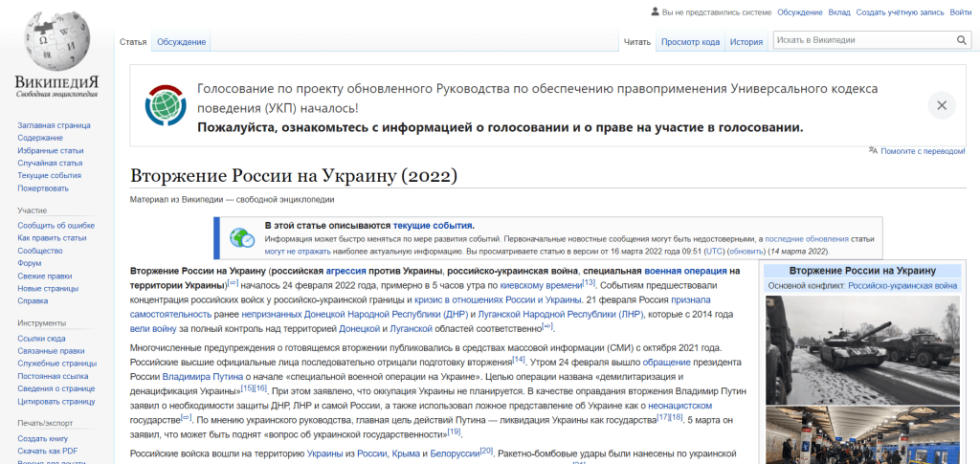Click 'Скачать как PDF' in sidebar

tap(48, 451)
